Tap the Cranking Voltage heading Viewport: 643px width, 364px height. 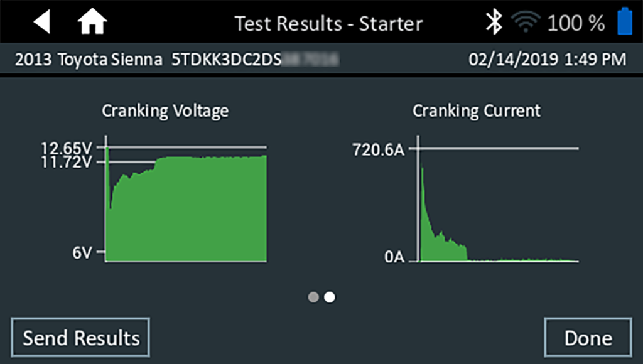165,112
